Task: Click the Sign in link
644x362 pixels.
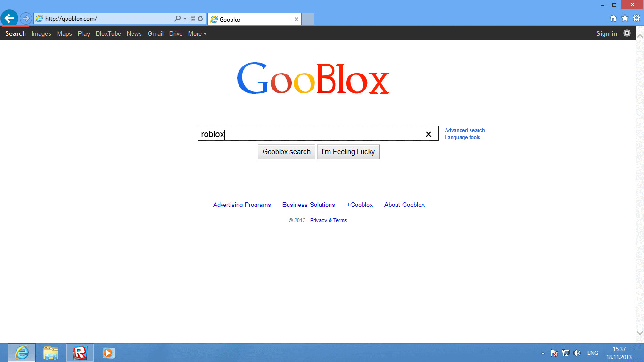Action: coord(606,33)
